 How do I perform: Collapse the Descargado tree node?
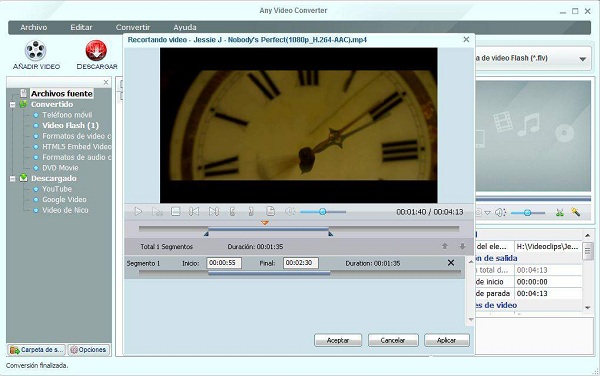click(12, 179)
